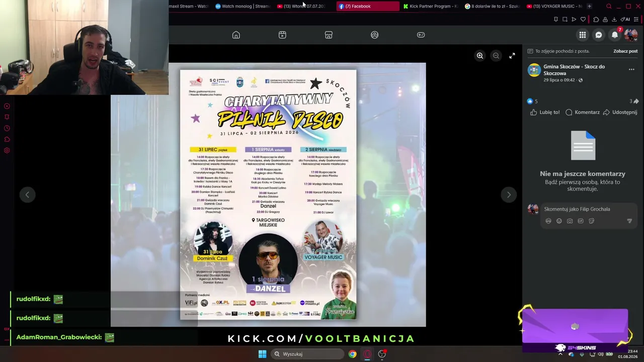
Task: Add page to bookmarks heart icon
Action: click(583, 19)
